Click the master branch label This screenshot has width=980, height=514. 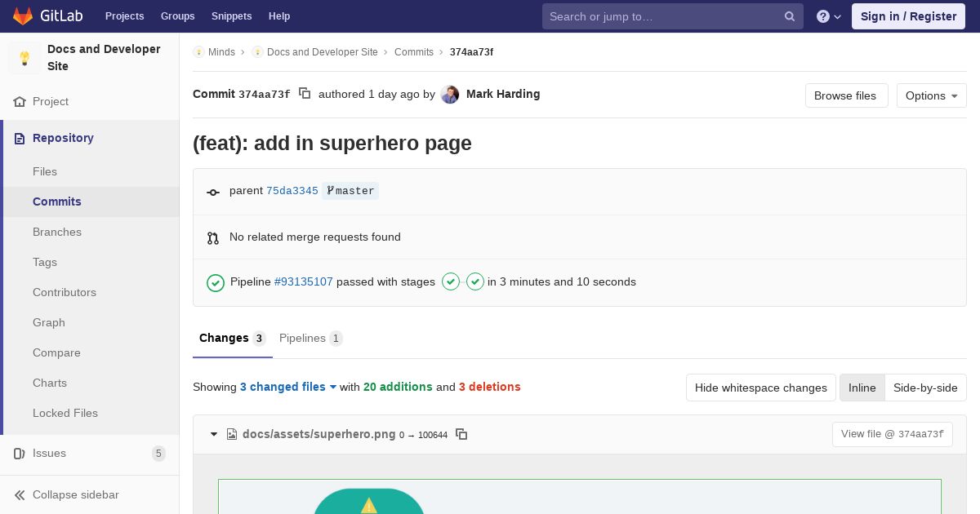pyautogui.click(x=350, y=191)
